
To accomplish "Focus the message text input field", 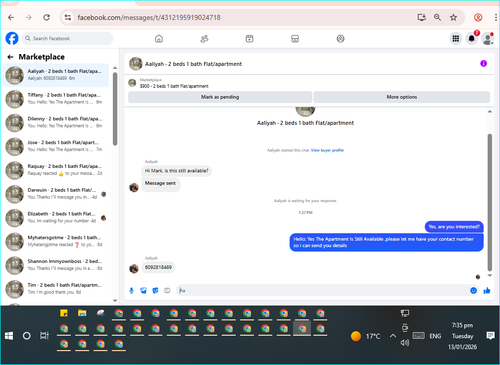I will pyautogui.click(x=322, y=291).
